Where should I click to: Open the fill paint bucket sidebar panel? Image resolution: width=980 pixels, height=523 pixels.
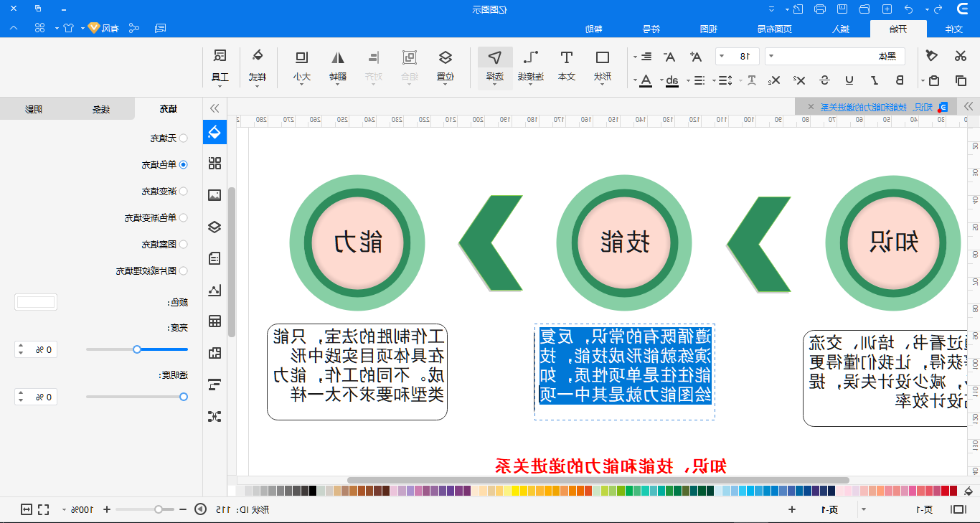coord(215,132)
